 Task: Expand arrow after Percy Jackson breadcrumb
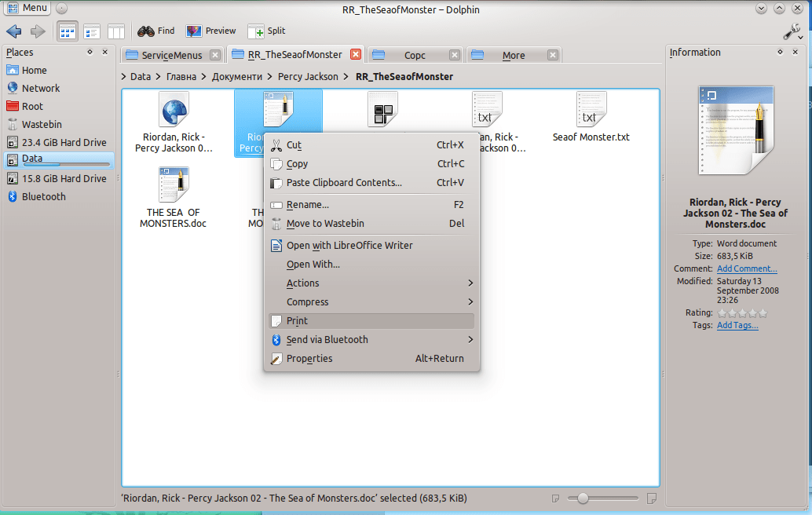click(346, 77)
